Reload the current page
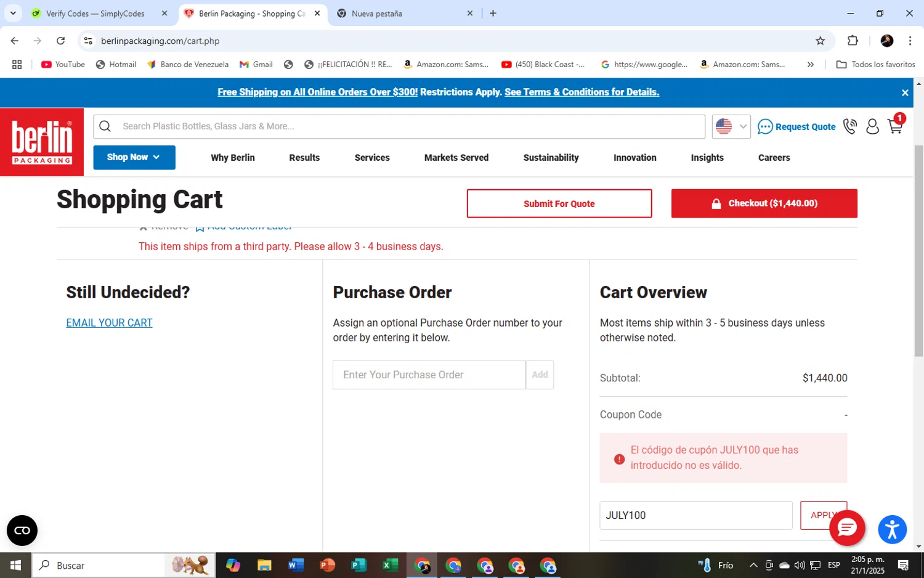Viewport: 924px width, 578px height. coord(60,41)
